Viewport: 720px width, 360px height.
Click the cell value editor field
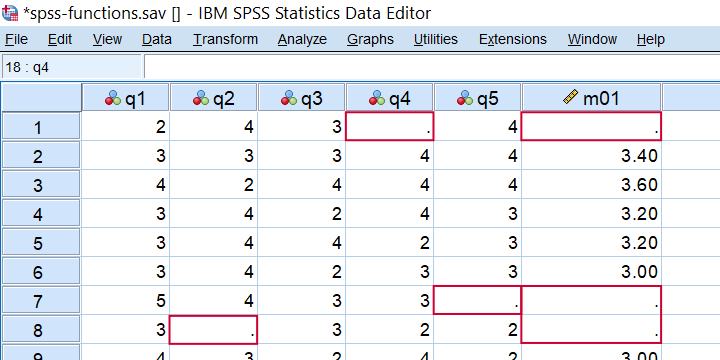pyautogui.click(x=432, y=67)
